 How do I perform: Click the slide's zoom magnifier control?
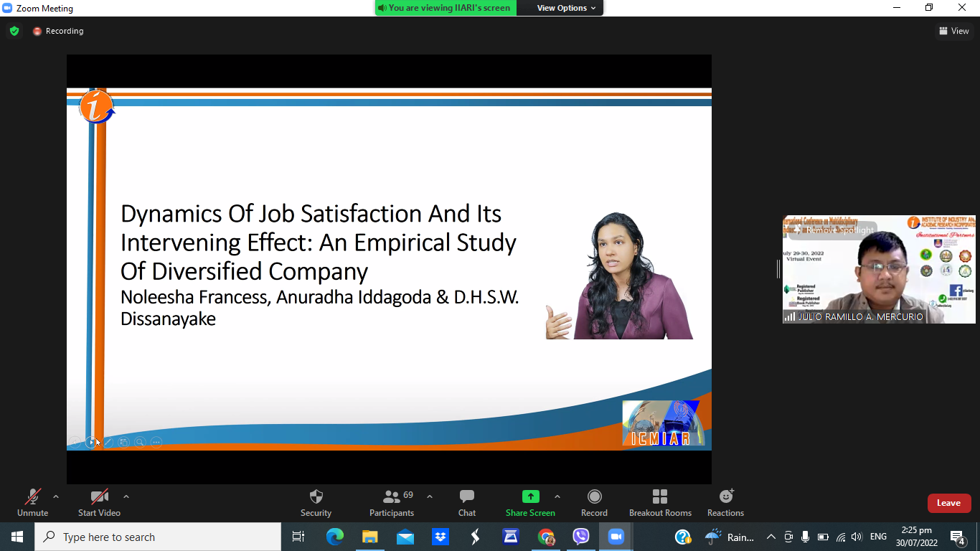140,442
